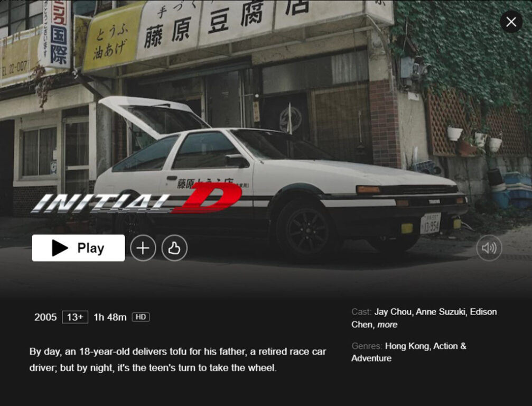
Task: Browse the Action & Adventure genre
Action: pyautogui.click(x=409, y=352)
